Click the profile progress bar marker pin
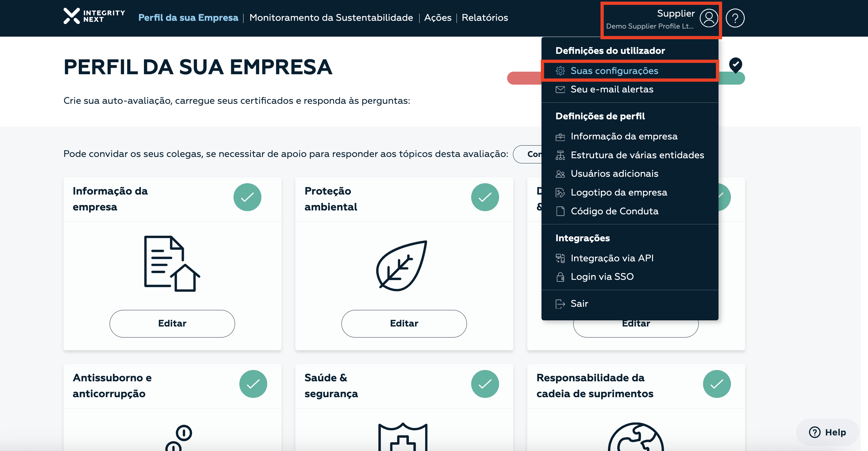 click(x=735, y=65)
